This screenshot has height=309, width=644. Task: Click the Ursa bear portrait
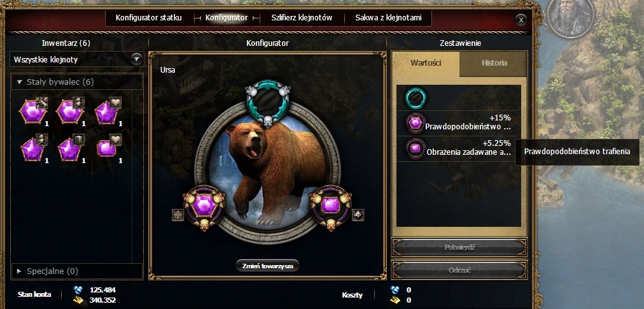click(268, 173)
